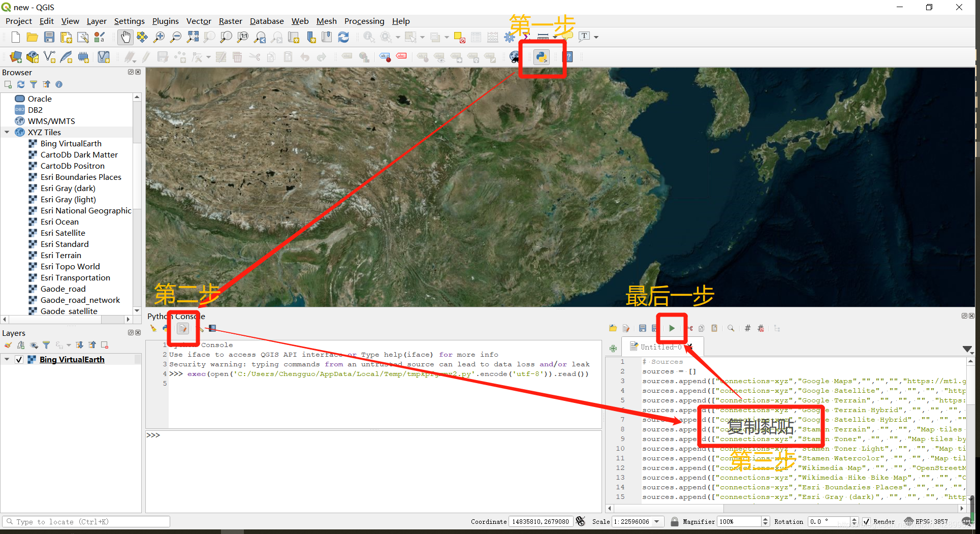Viewport: 980px width, 534px height.
Task: Open the editor tab list dropdown arrow
Action: [967, 349]
